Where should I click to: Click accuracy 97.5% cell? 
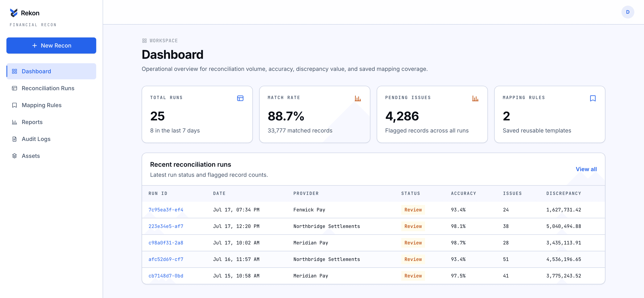point(458,276)
